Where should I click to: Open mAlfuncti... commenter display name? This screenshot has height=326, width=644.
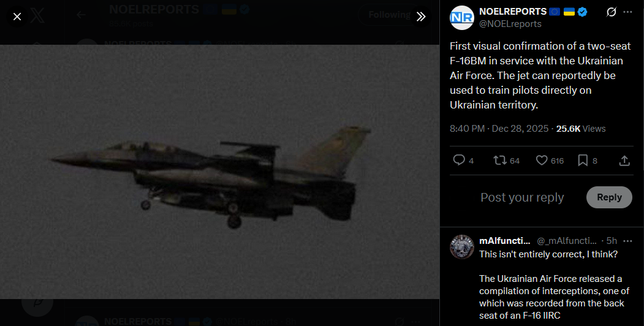(505, 241)
